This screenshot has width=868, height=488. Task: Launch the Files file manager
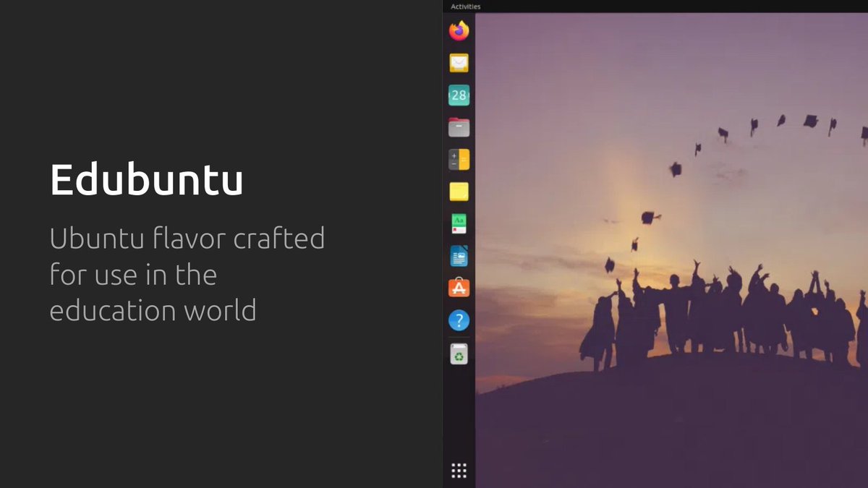(459, 127)
